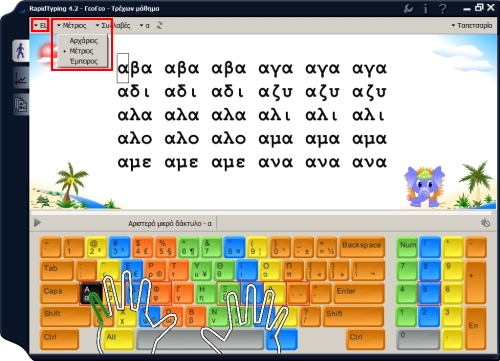Click the orange Φ key
Viewport: 500px width, 361px height.
click(161, 293)
